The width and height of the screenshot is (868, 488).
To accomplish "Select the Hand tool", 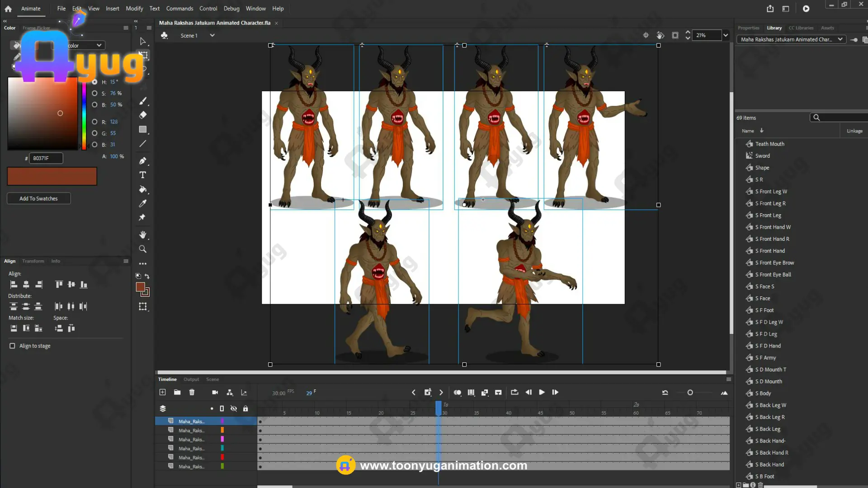I will [143, 235].
